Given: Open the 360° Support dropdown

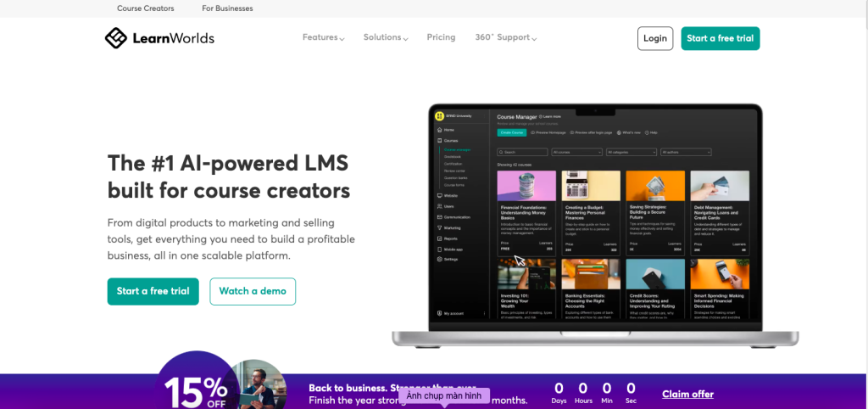Looking at the screenshot, I should [x=505, y=37].
